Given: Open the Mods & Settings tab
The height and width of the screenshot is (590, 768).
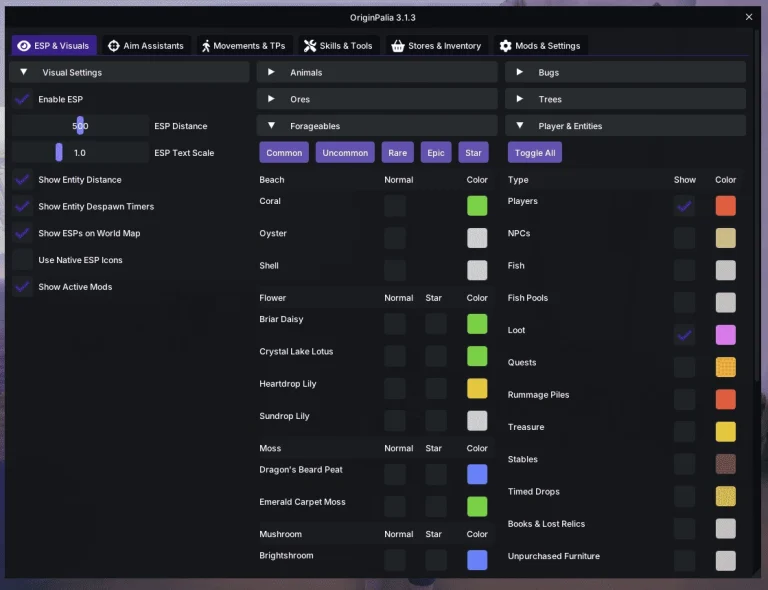Looking at the screenshot, I should pyautogui.click(x=540, y=46).
